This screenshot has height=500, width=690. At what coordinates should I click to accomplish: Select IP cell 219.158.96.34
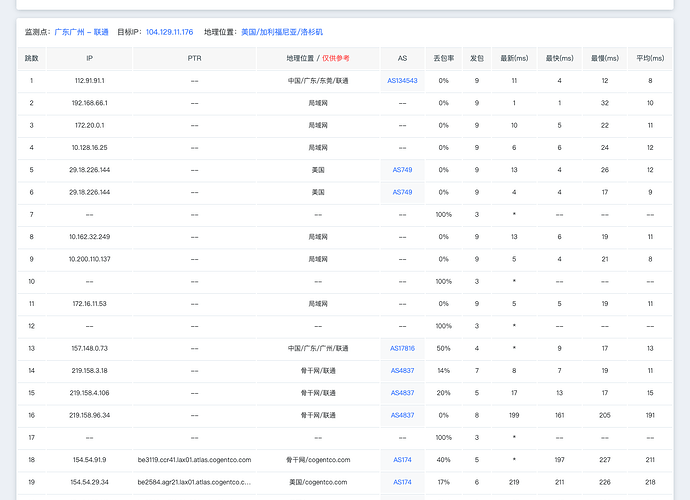coord(89,415)
